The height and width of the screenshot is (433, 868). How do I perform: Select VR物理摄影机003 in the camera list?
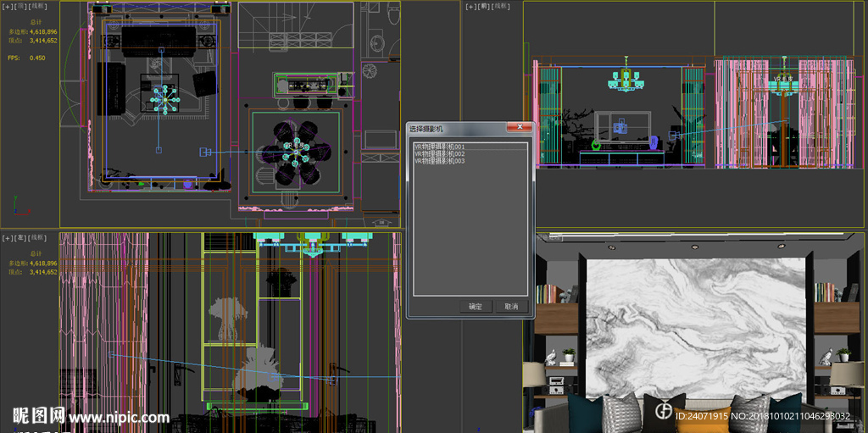point(470,161)
